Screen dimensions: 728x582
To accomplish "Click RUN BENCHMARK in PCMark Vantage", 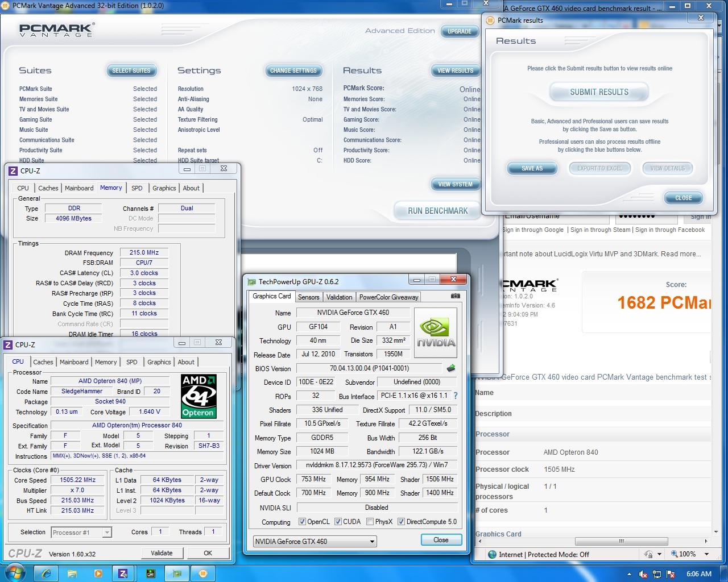I will 437,211.
